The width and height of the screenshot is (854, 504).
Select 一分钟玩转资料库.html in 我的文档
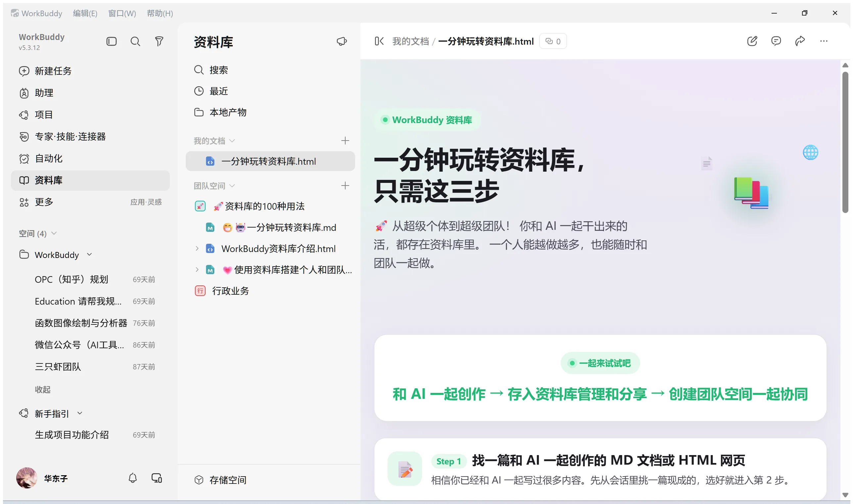pyautogui.click(x=270, y=161)
